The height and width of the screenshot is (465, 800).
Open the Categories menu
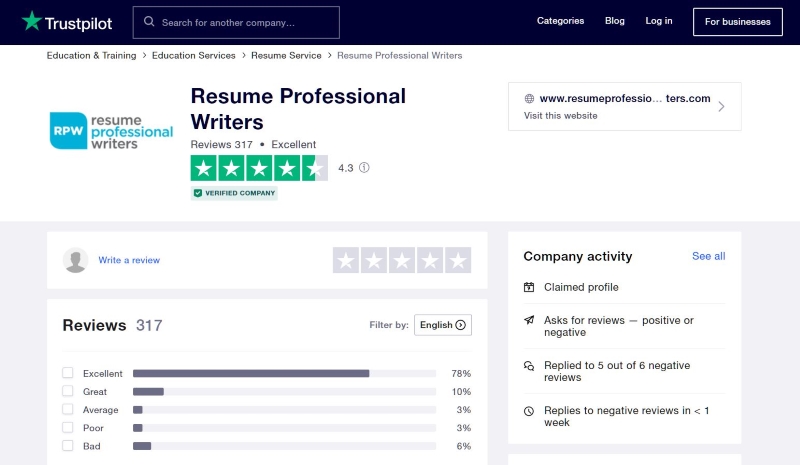pyautogui.click(x=560, y=21)
